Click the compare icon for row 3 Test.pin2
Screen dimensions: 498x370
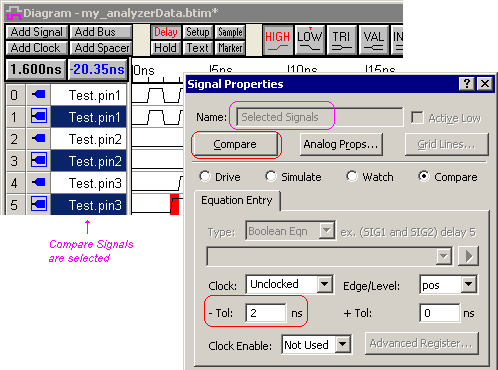(39, 161)
